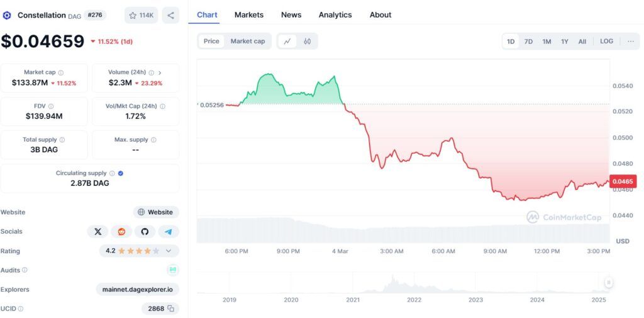
Task: Open the Markets tab
Action: tap(249, 15)
